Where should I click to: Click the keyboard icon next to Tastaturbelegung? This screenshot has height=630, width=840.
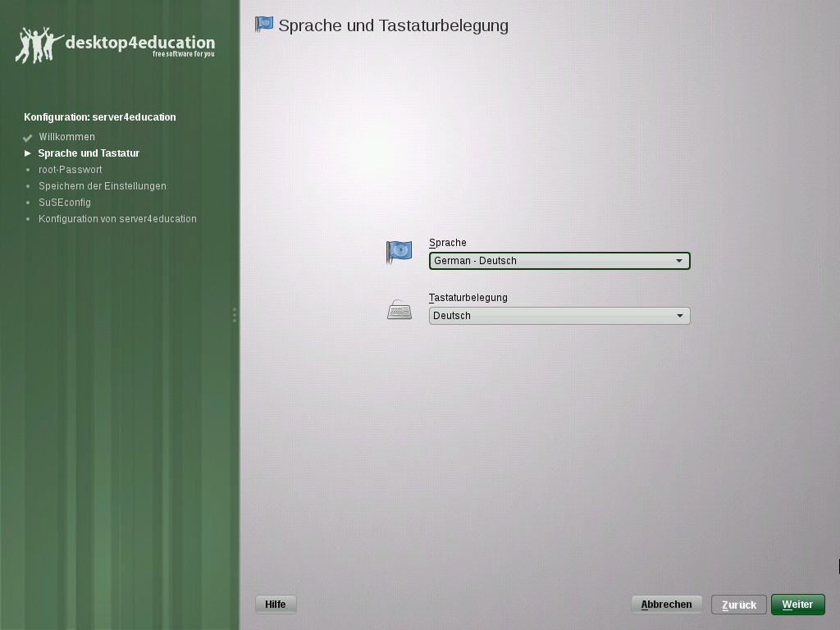pyautogui.click(x=399, y=310)
